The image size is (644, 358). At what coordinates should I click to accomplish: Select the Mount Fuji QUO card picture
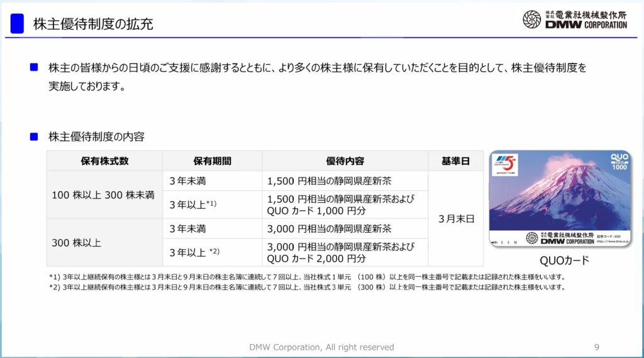click(x=560, y=199)
